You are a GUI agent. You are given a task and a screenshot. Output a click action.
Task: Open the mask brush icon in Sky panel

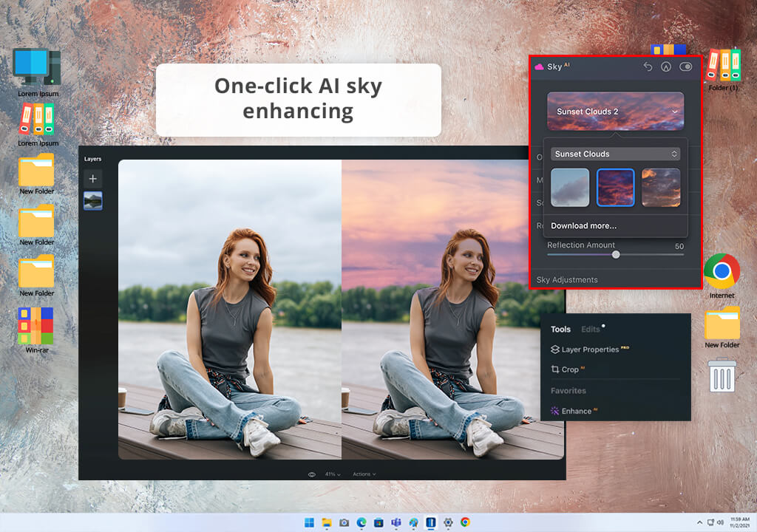point(666,66)
